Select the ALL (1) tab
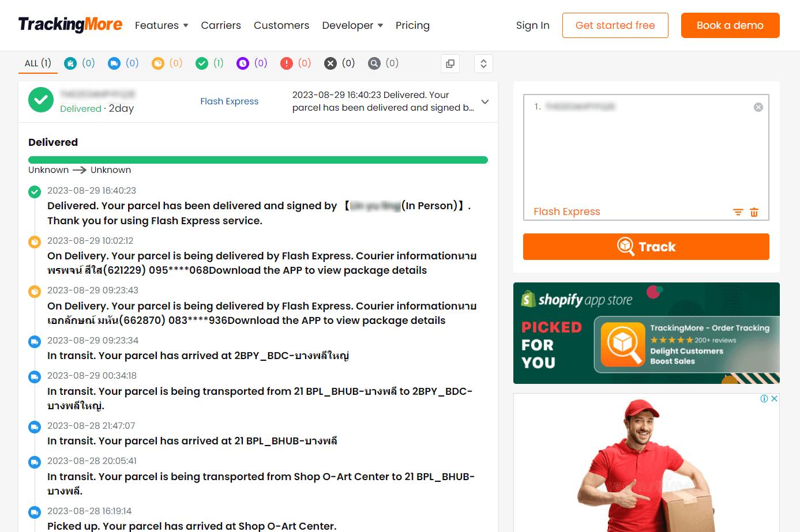This screenshot has height=532, width=800. click(38, 63)
